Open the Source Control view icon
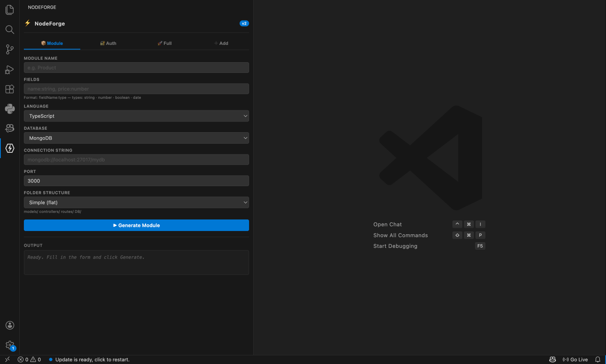This screenshot has width=606, height=364. pyautogui.click(x=10, y=49)
